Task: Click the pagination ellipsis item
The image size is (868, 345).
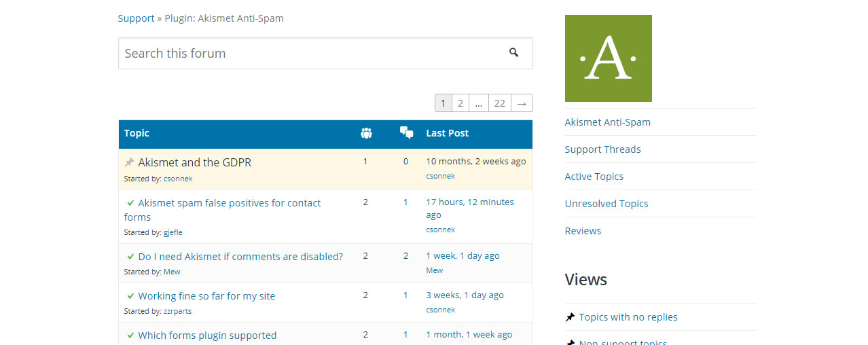Action: (x=479, y=103)
